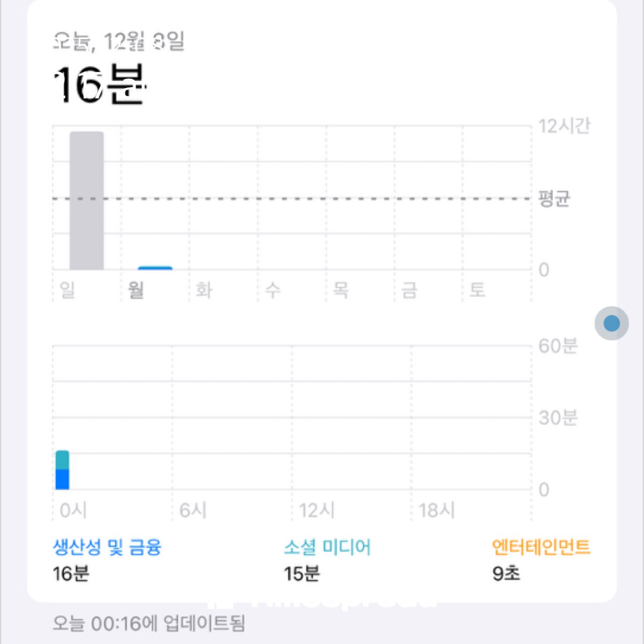Tap the AssistiveTouch floating blue dot button

(611, 323)
